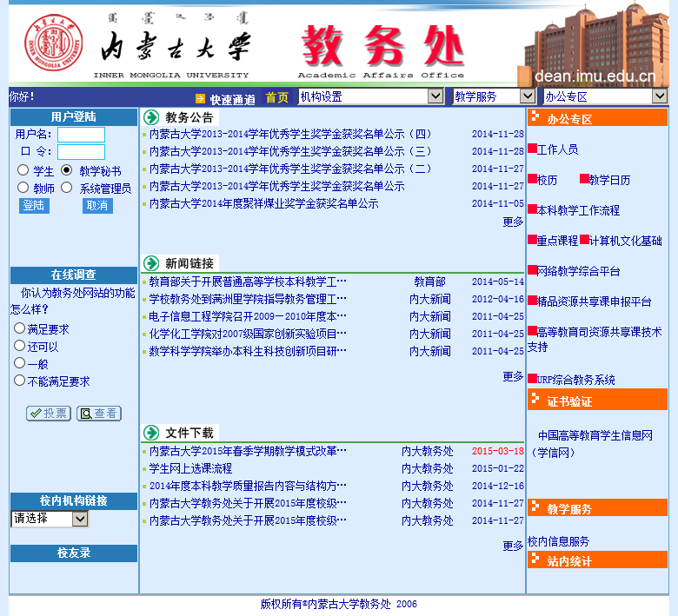
Task: Choose survey option 一般
Action: [x=19, y=362]
